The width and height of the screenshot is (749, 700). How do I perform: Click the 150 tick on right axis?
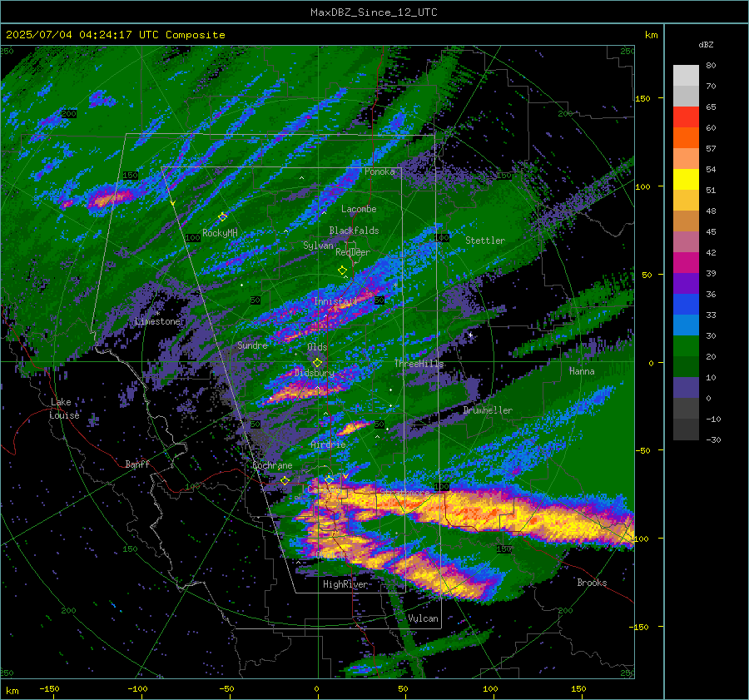point(643,98)
